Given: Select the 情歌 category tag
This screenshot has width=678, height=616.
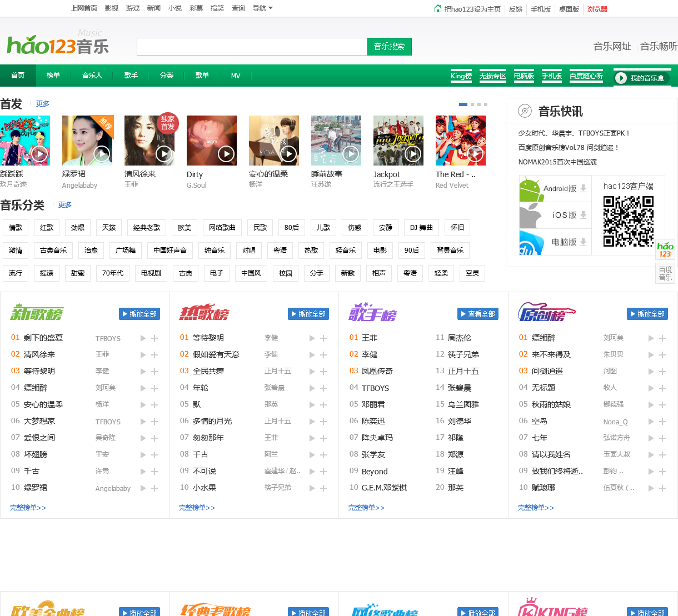Looking at the screenshot, I should coord(16,228).
